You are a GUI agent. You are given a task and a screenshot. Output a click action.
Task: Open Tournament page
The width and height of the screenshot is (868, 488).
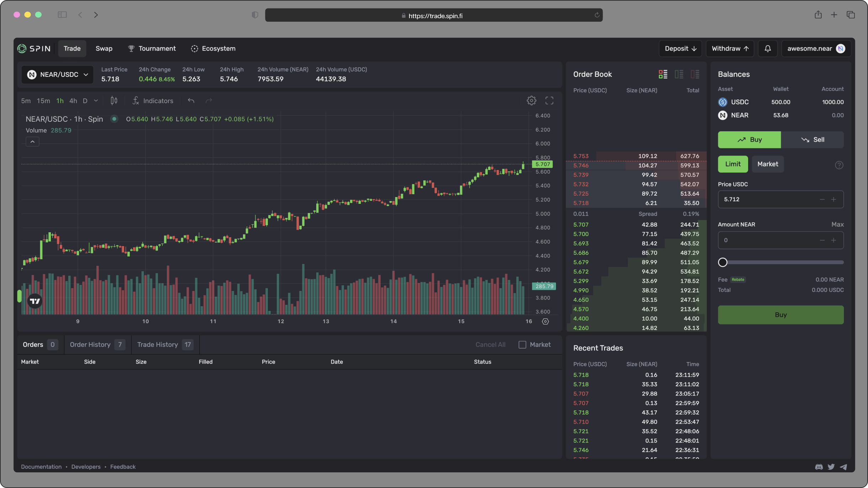[x=152, y=48]
